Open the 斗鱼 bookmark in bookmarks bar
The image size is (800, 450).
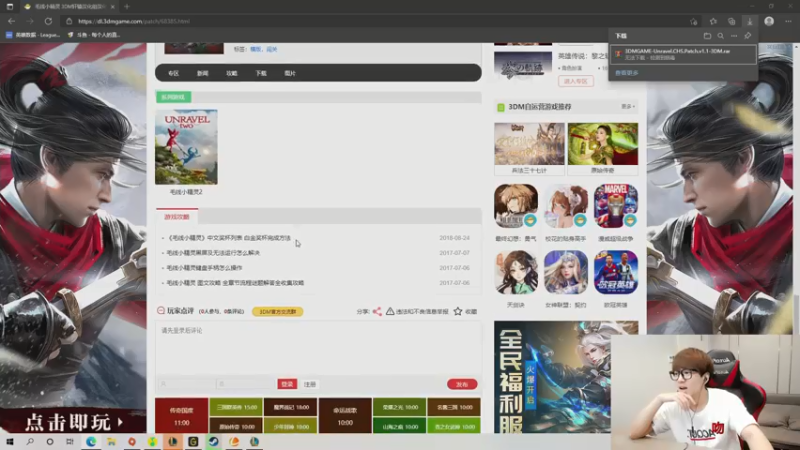[94, 35]
